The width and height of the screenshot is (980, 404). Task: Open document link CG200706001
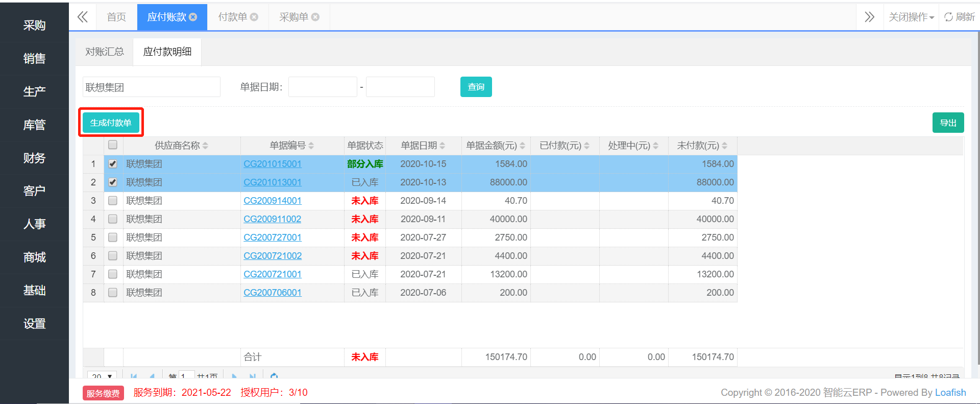point(273,293)
